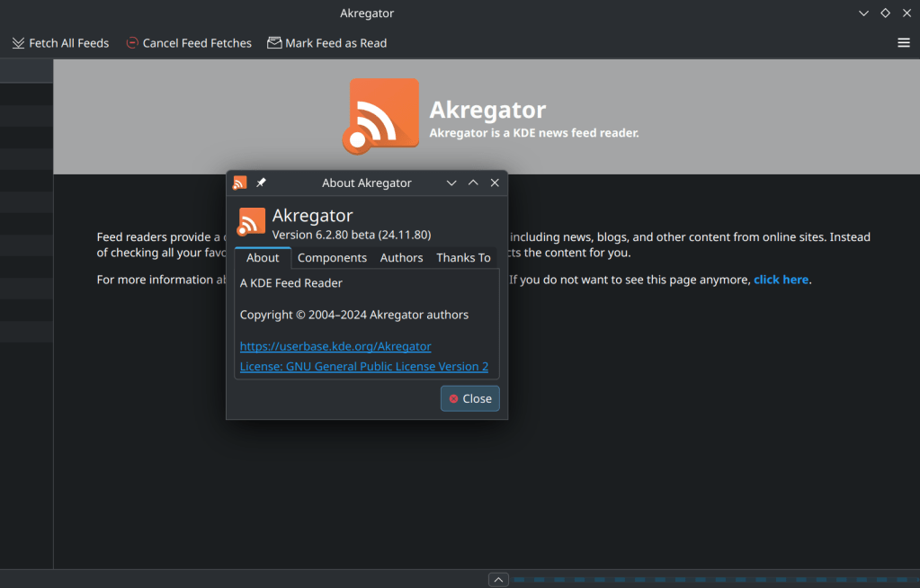Image resolution: width=920 pixels, height=588 pixels.
Task: Click the "click here" link on welcome page
Action: pyautogui.click(x=781, y=280)
